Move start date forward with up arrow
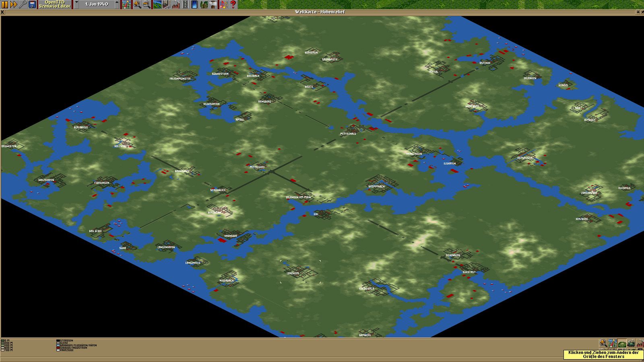The height and width of the screenshot is (362, 644). 117,4
